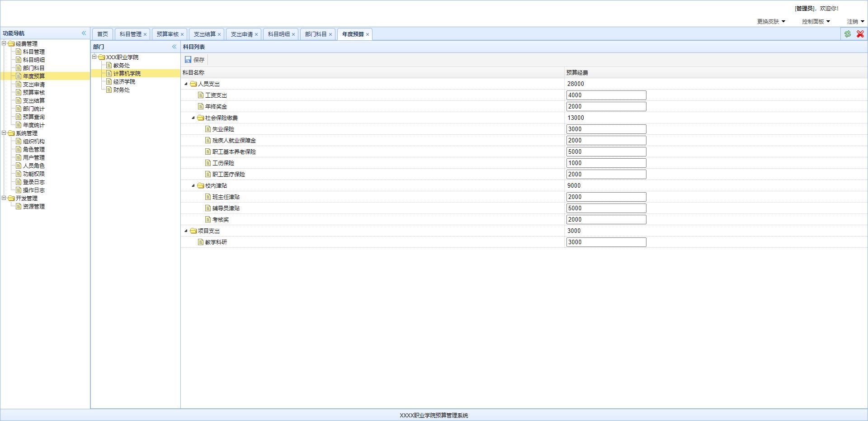
Task: Click the 职工基本养老保险 budget input field
Action: pos(606,151)
